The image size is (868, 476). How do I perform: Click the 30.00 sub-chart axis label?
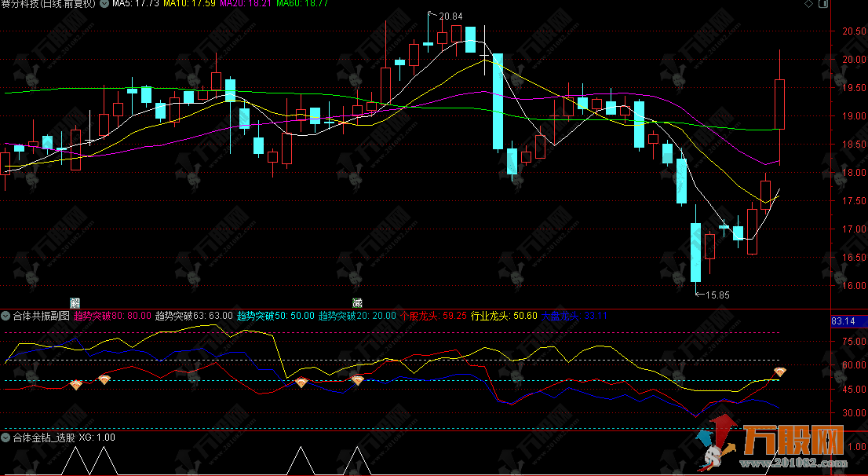(x=854, y=413)
